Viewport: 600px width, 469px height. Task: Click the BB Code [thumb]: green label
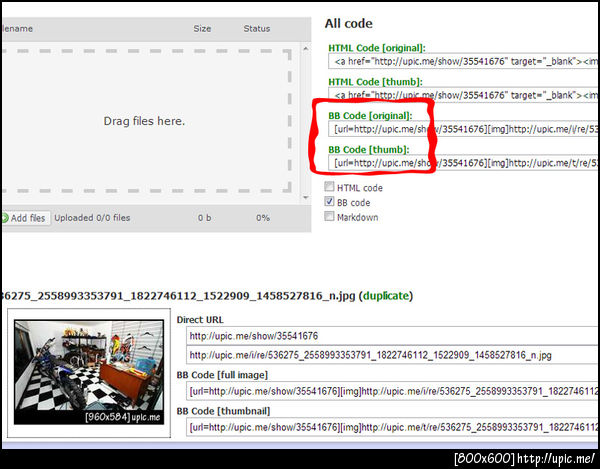(x=368, y=150)
